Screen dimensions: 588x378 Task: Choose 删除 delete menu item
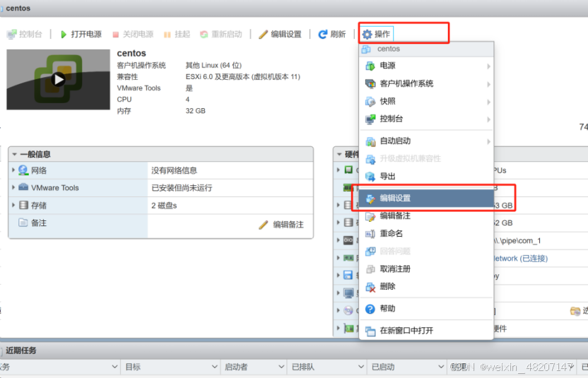click(426, 286)
